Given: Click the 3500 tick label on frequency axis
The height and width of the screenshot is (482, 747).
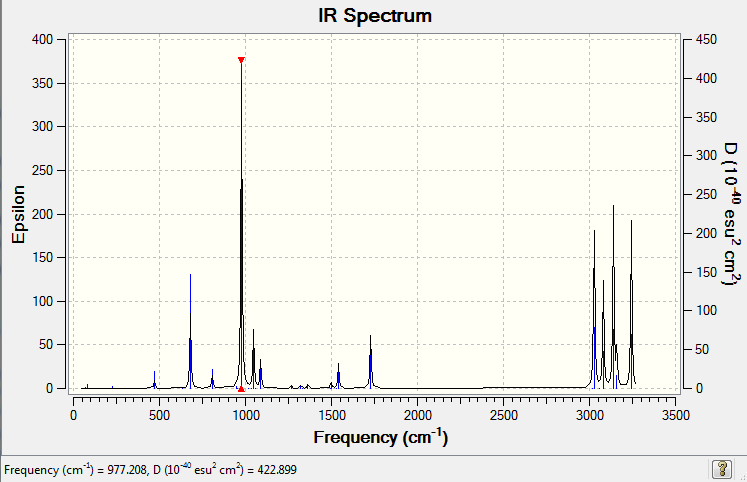Looking at the screenshot, I should (676, 415).
